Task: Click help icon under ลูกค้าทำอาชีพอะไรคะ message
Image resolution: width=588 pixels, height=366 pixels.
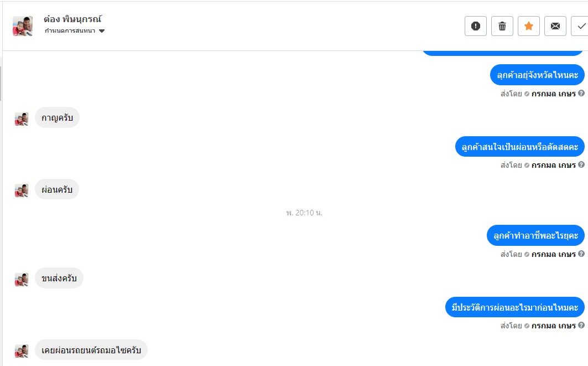Action: pyautogui.click(x=581, y=254)
